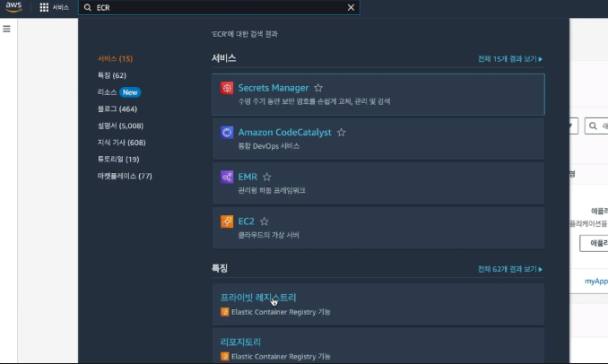Click the 수명 주기 Secrets Manager description
This screenshot has height=364, width=608.
[314, 101]
